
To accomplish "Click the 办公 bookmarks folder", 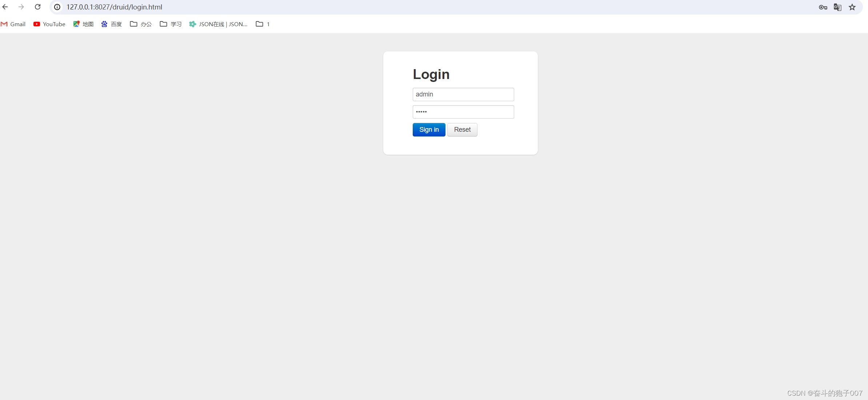I will [141, 24].
